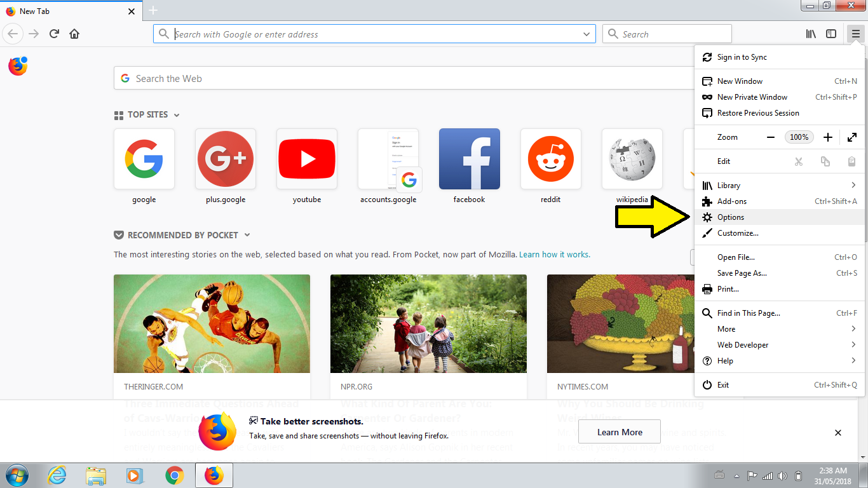Dismiss the screenshots notification banner
This screenshot has height=488, width=868.
click(838, 433)
